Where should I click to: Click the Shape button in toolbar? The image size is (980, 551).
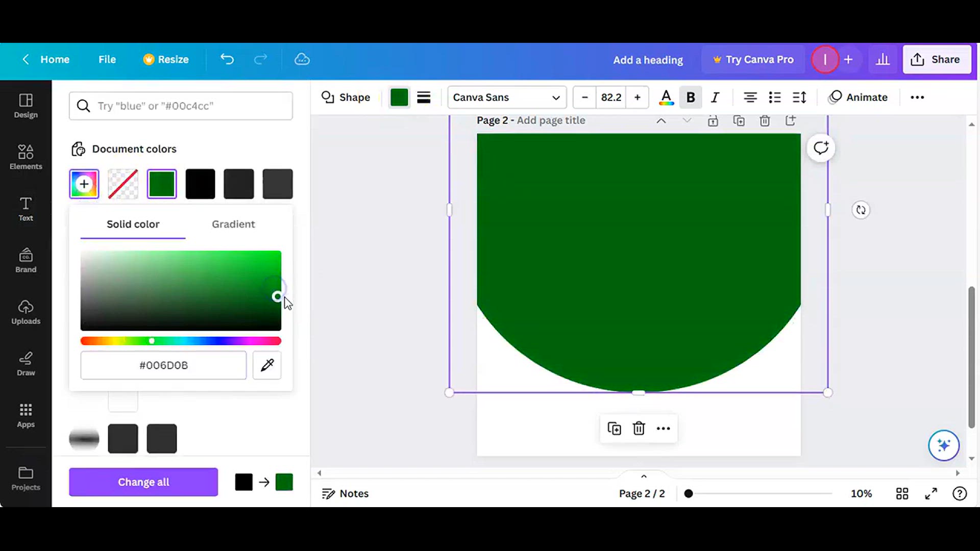[x=346, y=97]
